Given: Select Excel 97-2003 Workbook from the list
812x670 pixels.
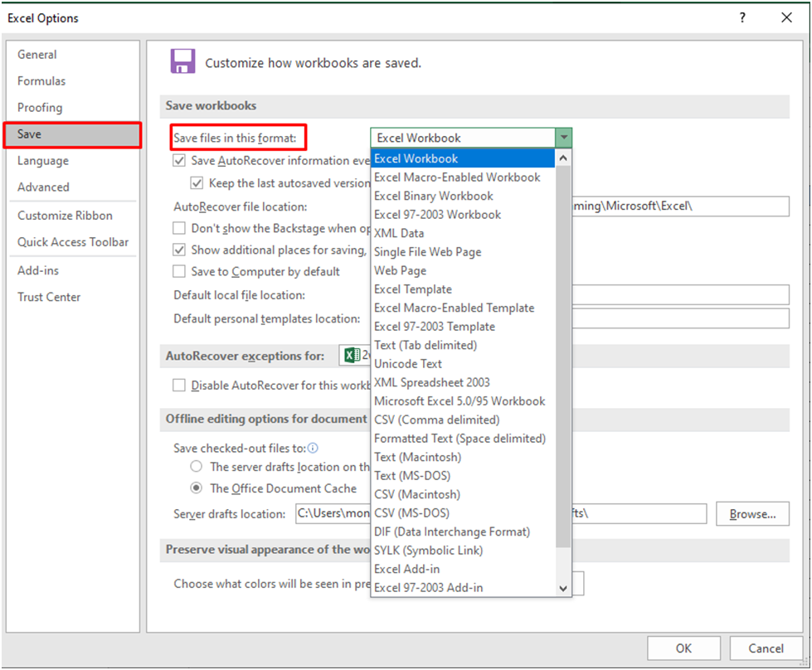Looking at the screenshot, I should coord(436,214).
